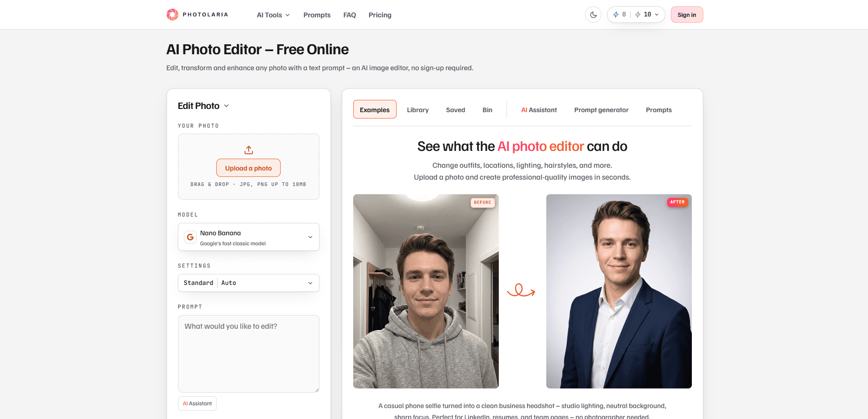The height and width of the screenshot is (419, 868).
Task: Click the Sign in button
Action: (687, 15)
